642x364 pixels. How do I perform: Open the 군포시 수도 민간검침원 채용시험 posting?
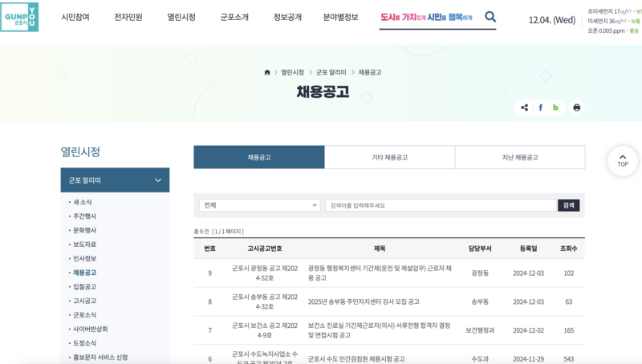[x=356, y=358]
